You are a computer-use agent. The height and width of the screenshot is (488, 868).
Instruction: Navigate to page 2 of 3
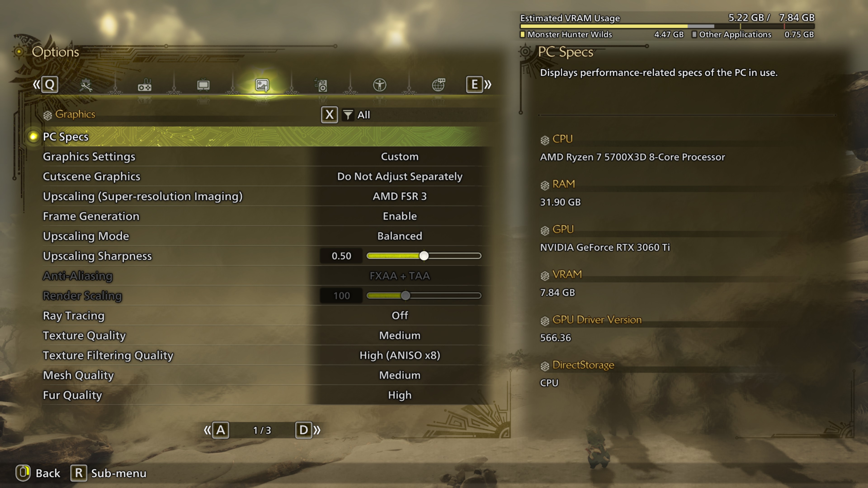(303, 430)
